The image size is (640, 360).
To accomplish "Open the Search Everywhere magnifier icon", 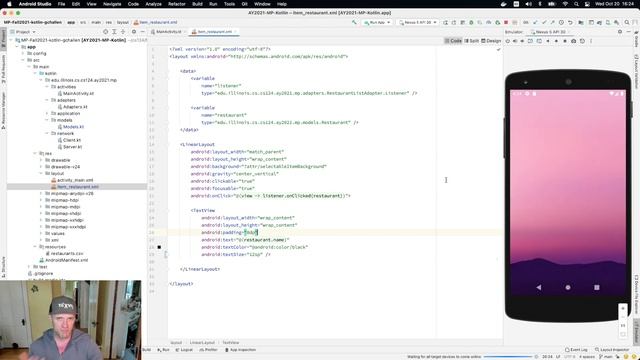I will [x=627, y=22].
